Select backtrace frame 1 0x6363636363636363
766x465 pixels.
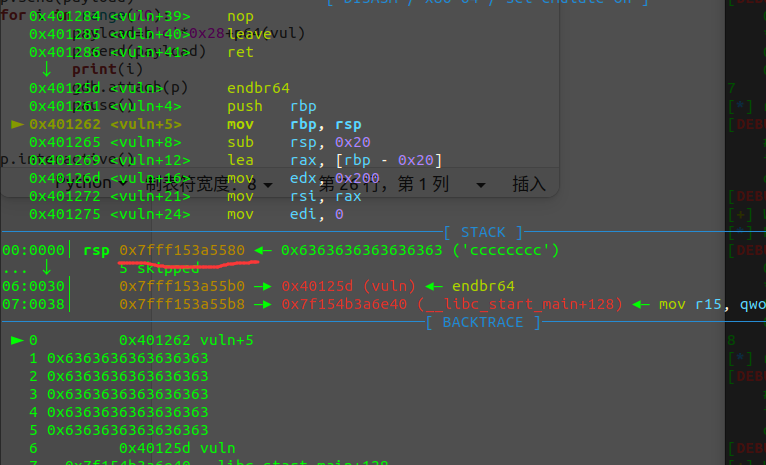119,359
